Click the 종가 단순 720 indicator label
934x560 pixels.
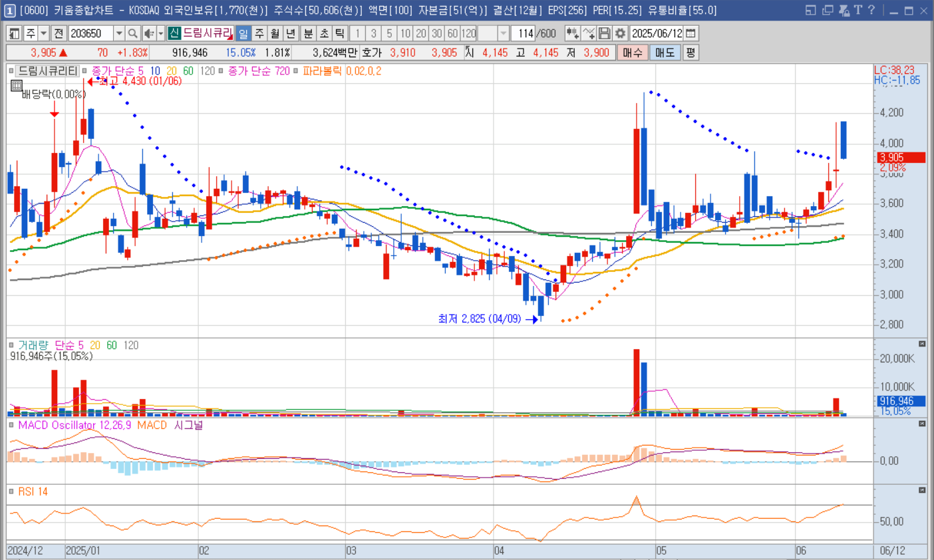click(x=259, y=70)
